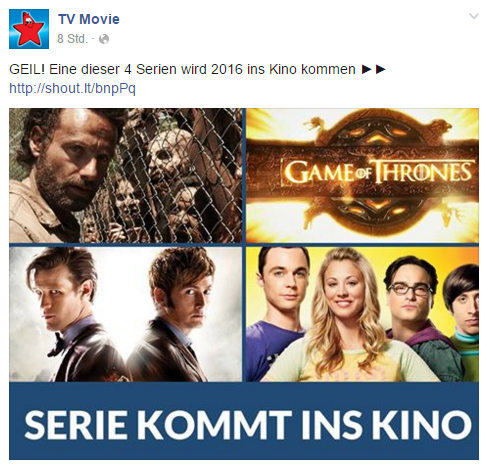Screen dimensions: 490x467
Task: Click the TV Movie red star avatar
Action: 29,29
